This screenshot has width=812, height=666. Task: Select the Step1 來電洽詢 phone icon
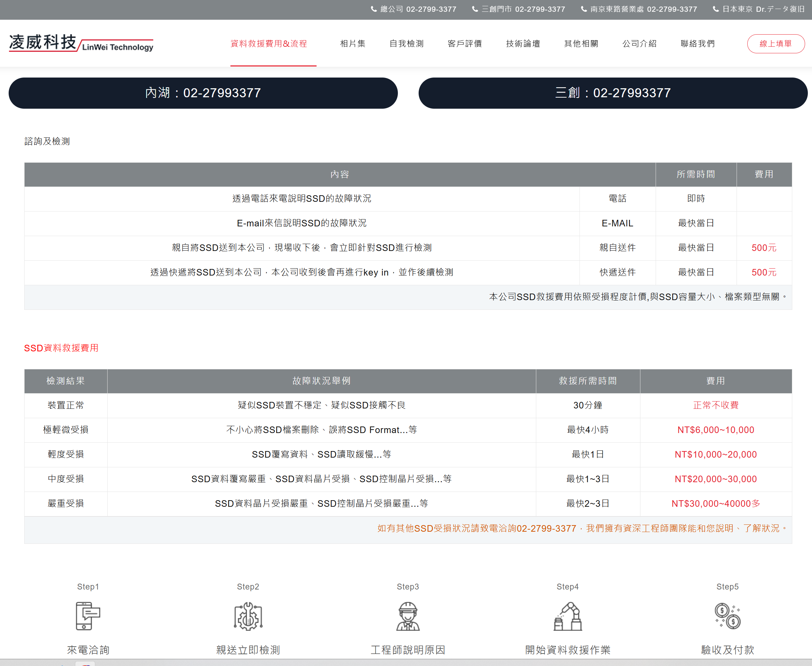tap(88, 616)
